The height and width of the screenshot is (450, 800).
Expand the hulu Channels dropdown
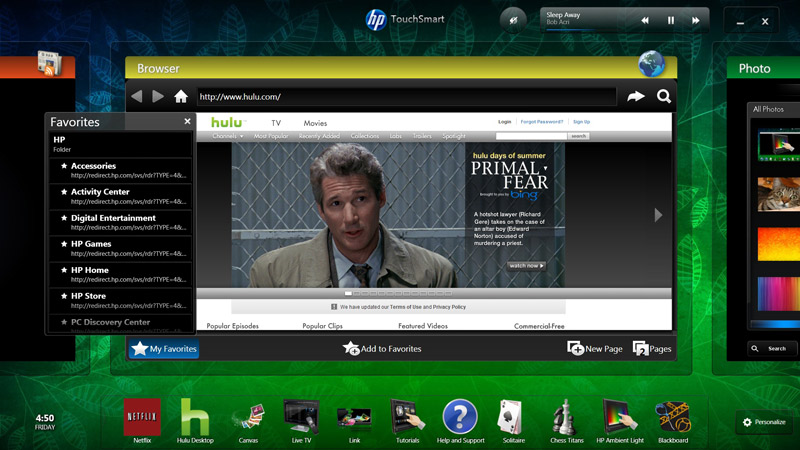pyautogui.click(x=228, y=136)
